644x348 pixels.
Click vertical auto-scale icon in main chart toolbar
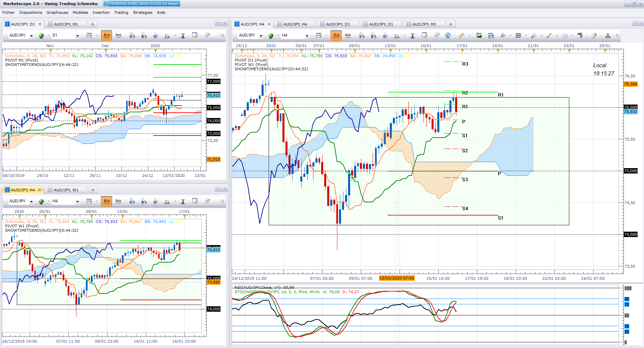412,36
